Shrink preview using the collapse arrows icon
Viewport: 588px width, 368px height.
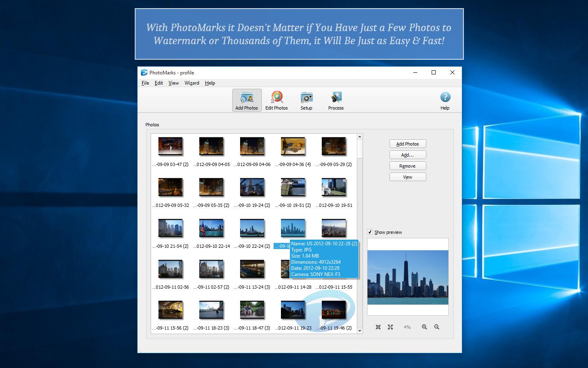pyautogui.click(x=378, y=327)
